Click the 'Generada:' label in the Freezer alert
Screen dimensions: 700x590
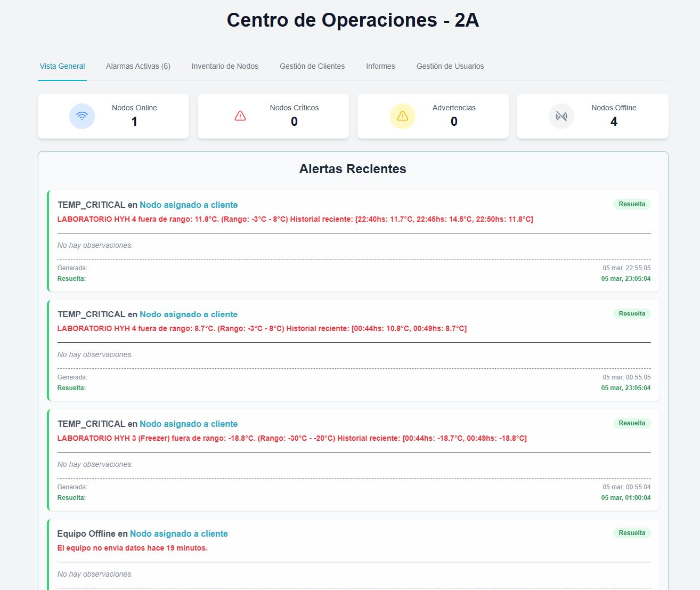point(72,487)
